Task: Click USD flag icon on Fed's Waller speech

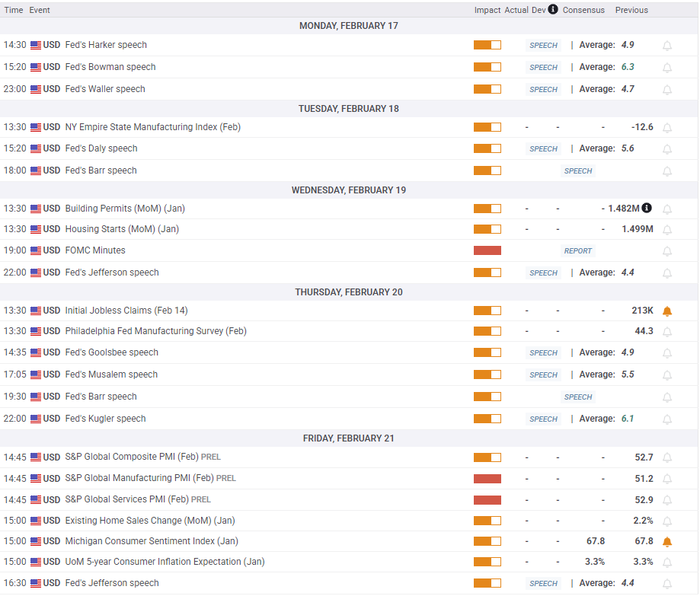Action: [36, 89]
